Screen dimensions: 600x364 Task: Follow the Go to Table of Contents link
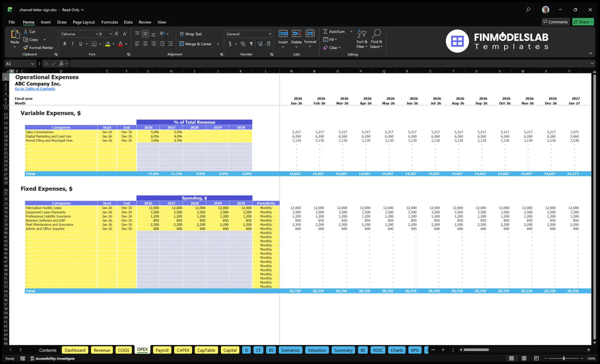35,89
